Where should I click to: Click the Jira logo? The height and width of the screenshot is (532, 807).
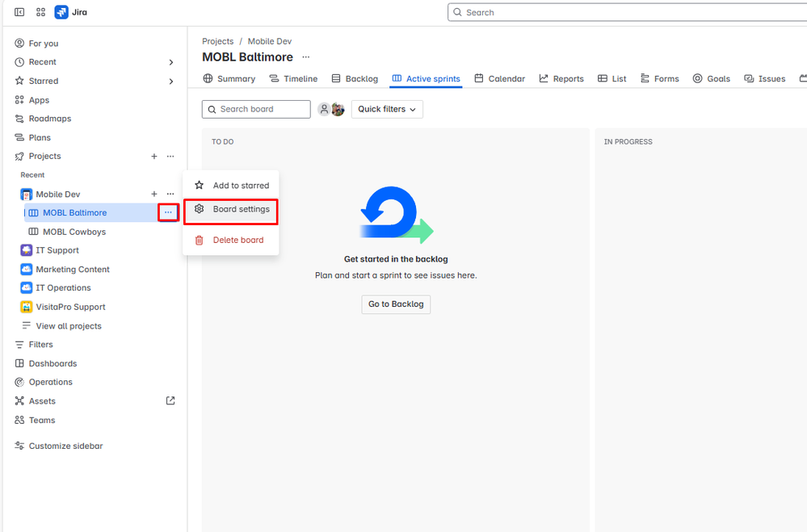(71, 12)
